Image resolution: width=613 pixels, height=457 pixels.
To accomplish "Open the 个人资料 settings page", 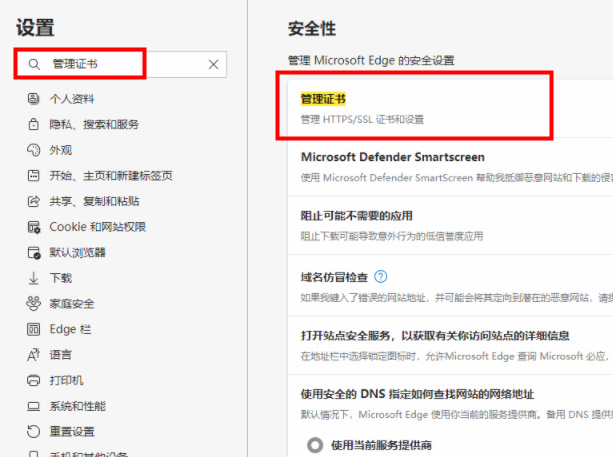I will 72,99.
